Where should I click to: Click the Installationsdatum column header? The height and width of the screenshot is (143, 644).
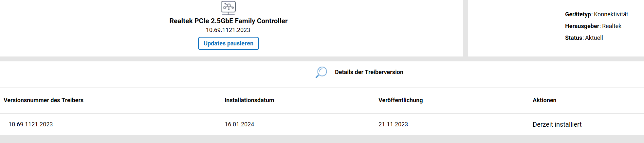pos(249,100)
